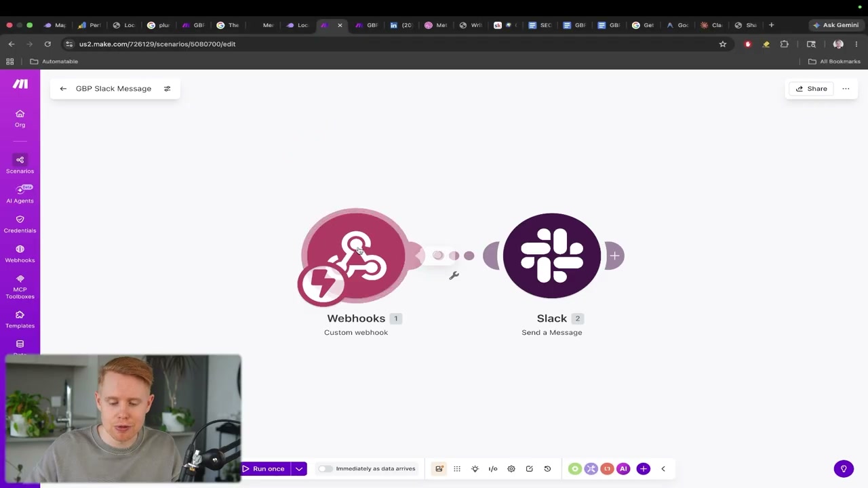The width and height of the screenshot is (868, 488).
Task: Open site info icon left of the URL
Action: [68, 44]
